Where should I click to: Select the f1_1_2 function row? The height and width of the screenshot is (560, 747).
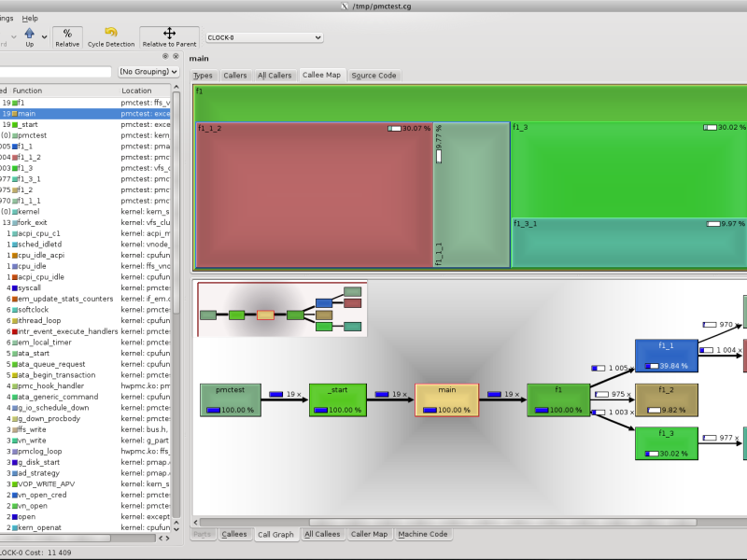click(x=85, y=157)
